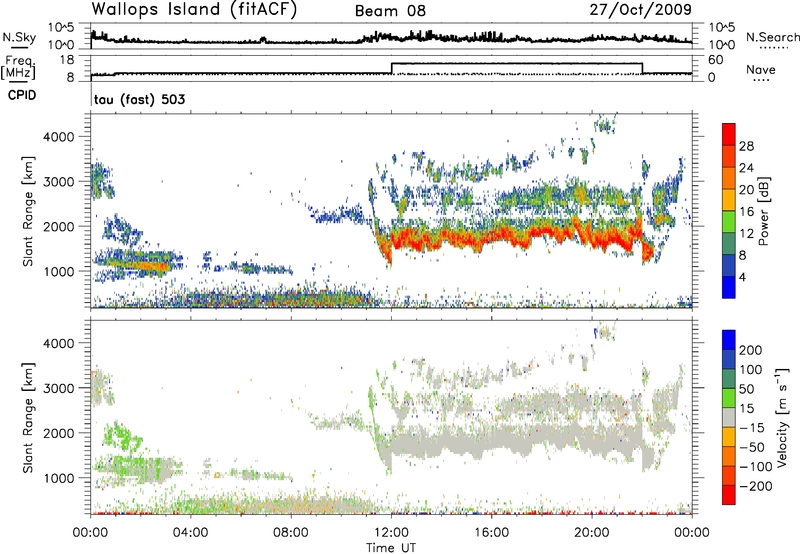The height and width of the screenshot is (554, 800).
Task: Click the 16 label on Power colorbar
Action: pyautogui.click(x=746, y=212)
